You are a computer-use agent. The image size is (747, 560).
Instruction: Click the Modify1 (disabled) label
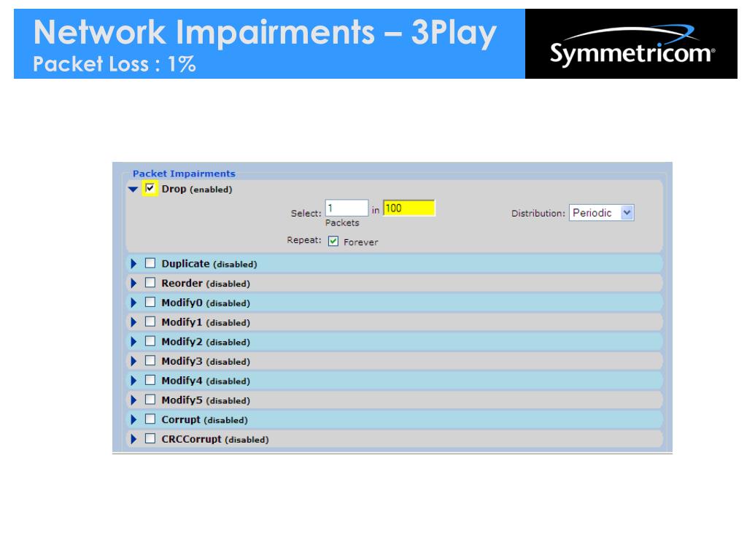tap(206, 322)
